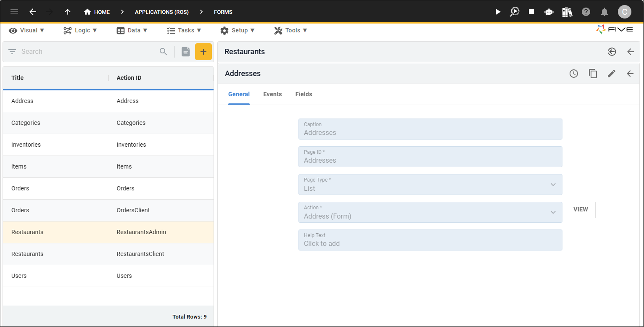The image size is (644, 327).
Task: Switch to the Fields tab
Action: (304, 94)
